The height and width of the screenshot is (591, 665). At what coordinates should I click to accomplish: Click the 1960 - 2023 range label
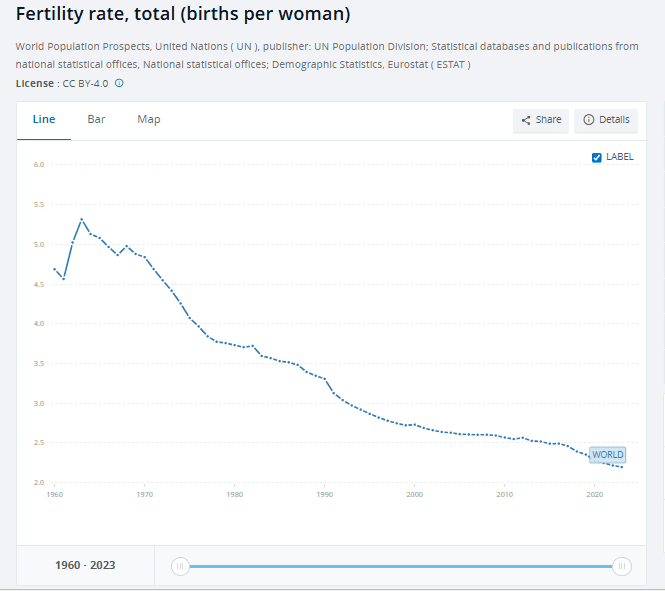coord(86,565)
